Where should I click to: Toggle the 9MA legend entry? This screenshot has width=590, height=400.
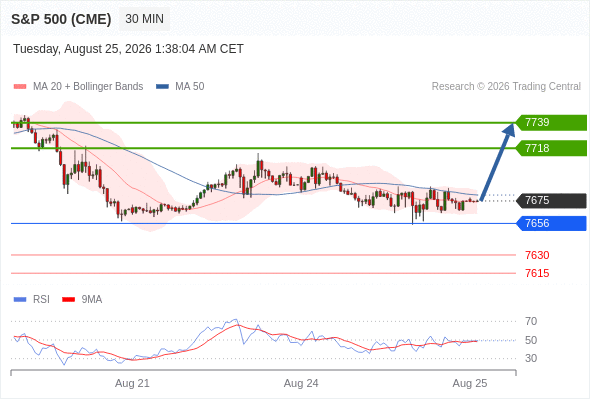[82, 300]
